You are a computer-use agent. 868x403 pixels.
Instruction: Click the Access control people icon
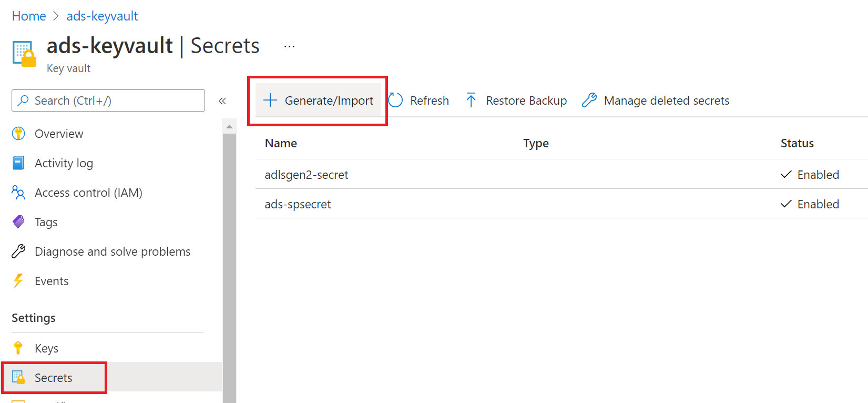(x=18, y=193)
